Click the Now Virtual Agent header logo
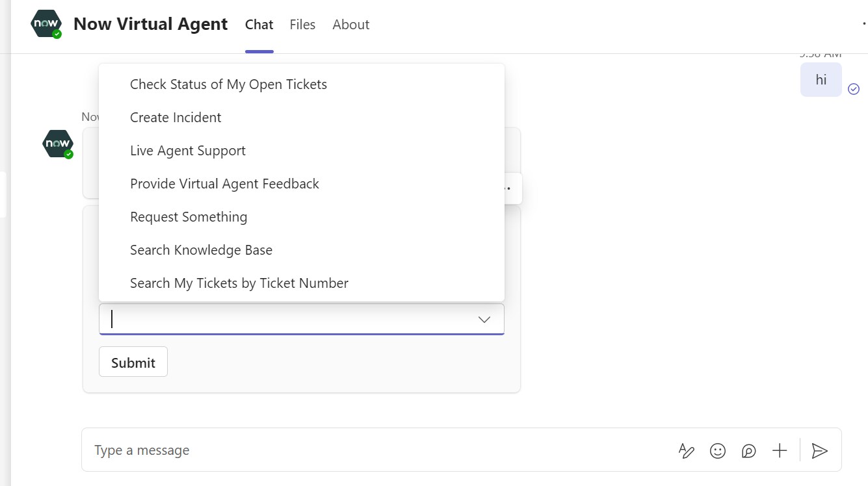 pos(46,23)
